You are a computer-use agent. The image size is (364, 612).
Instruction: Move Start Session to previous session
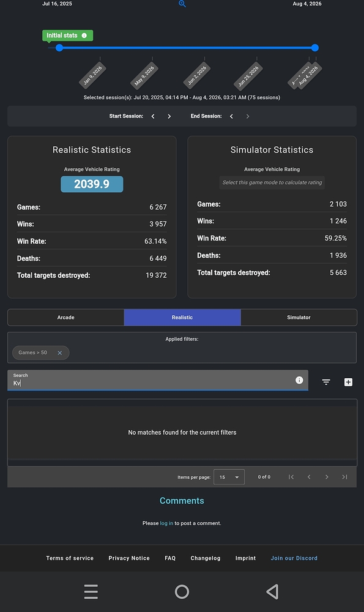tap(153, 116)
